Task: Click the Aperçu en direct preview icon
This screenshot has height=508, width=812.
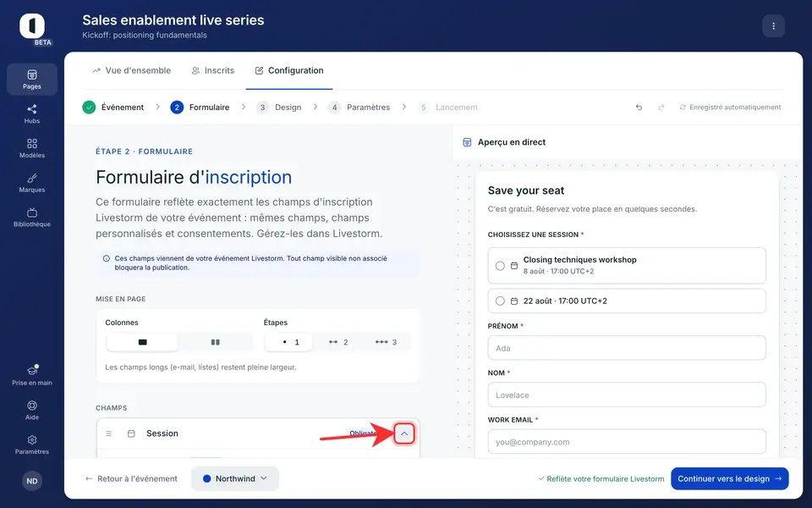Action: point(467,142)
